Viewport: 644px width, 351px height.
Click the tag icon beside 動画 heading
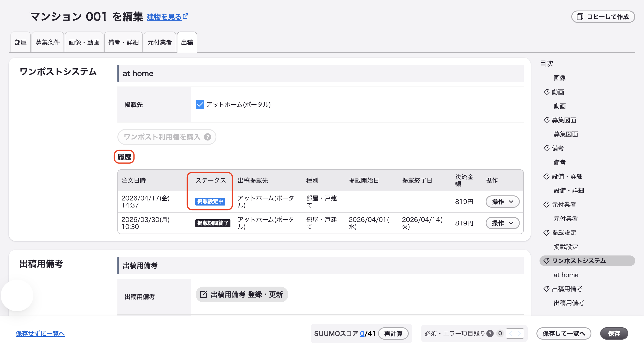click(546, 92)
